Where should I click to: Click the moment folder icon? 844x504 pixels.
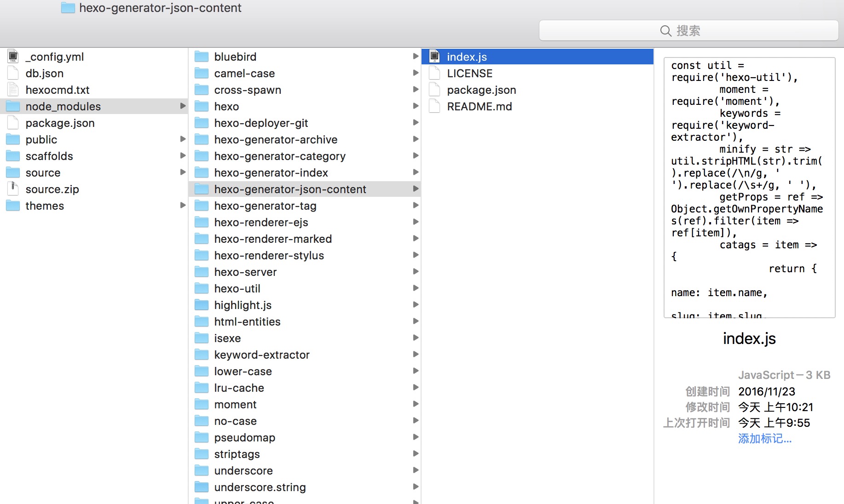[x=202, y=404]
